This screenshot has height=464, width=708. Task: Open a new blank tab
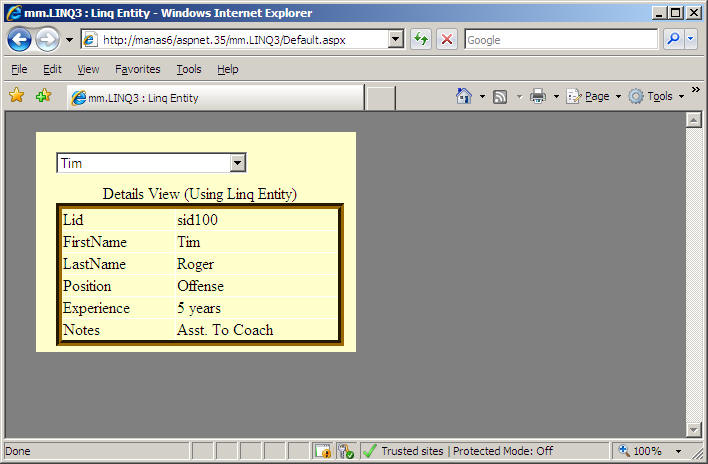click(380, 98)
